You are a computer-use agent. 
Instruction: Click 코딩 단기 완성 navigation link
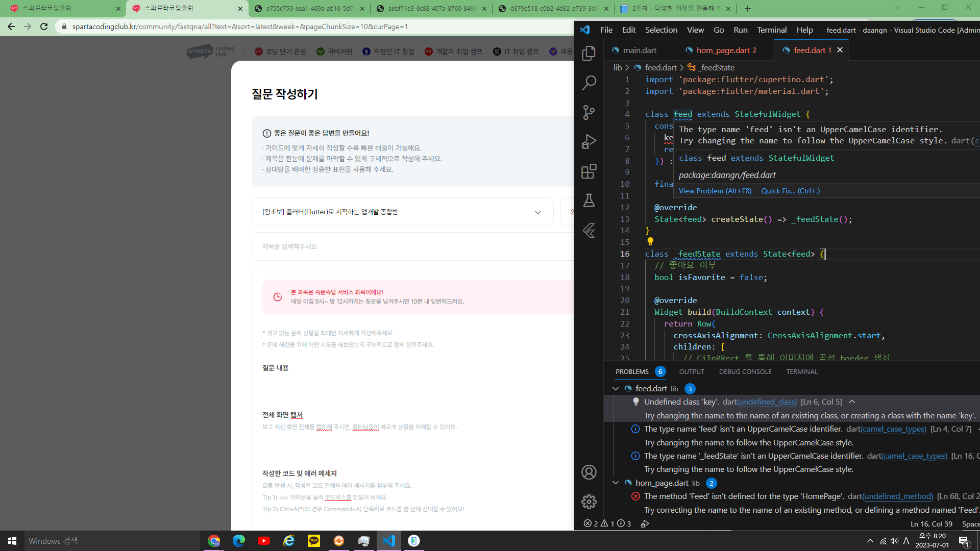pos(280,52)
